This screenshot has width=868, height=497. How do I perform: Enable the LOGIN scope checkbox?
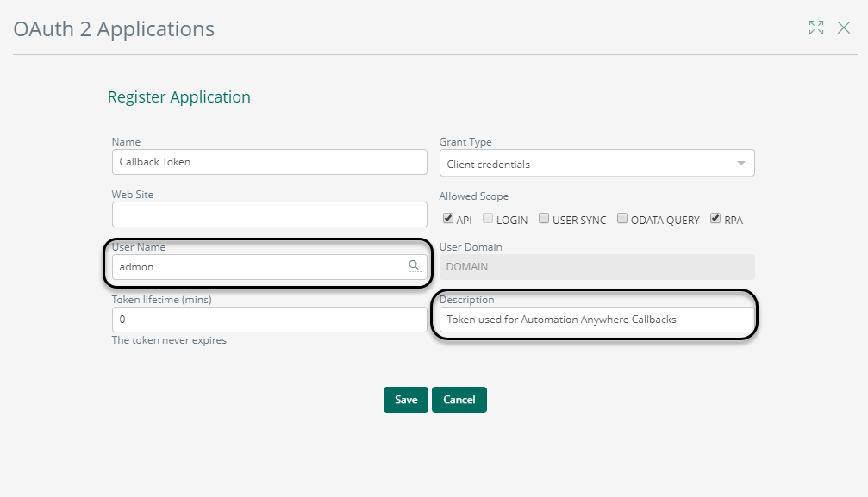[x=488, y=218]
